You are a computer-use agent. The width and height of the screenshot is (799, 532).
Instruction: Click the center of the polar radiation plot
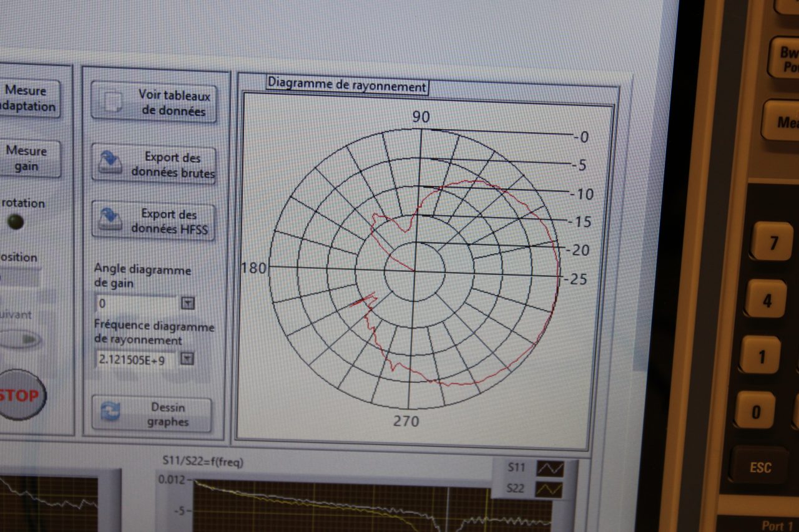coord(414,271)
